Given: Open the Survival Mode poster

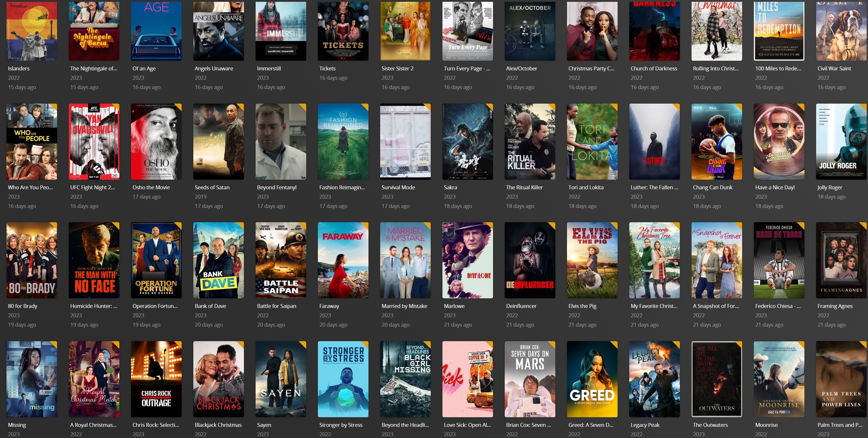Looking at the screenshot, I should click(x=405, y=141).
